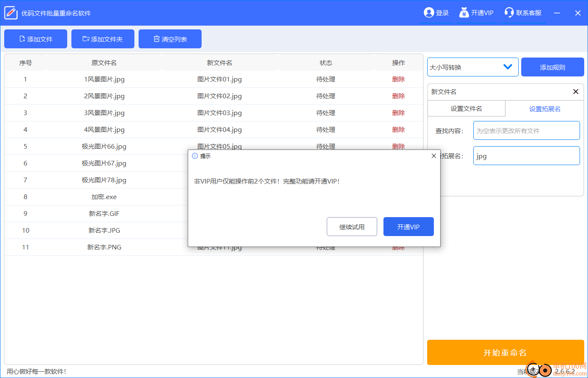Screen dimensions: 588x378
Task: Open the 开通VIP header option
Action: (476, 13)
